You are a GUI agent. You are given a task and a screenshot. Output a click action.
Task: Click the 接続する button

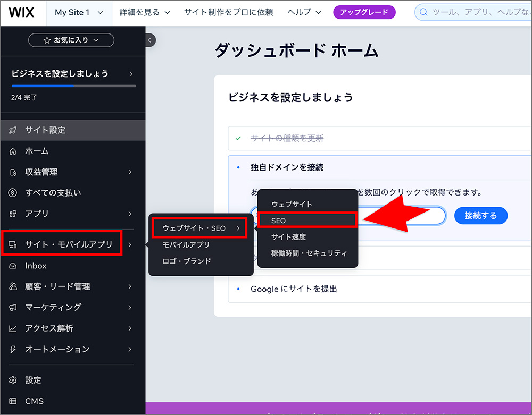point(481,215)
